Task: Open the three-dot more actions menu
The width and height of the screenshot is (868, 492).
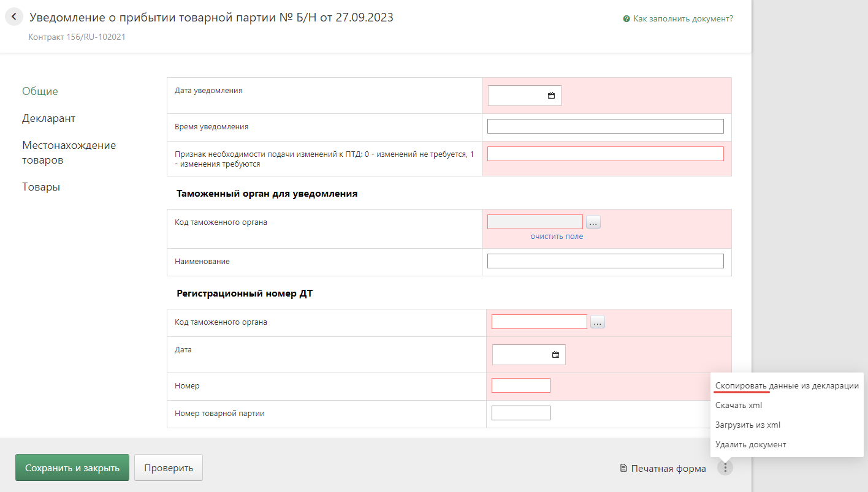Action: 725,468
